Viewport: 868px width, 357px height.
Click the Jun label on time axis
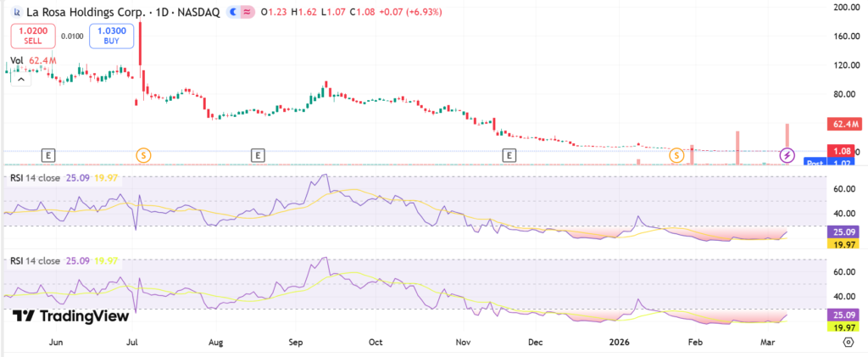56,343
